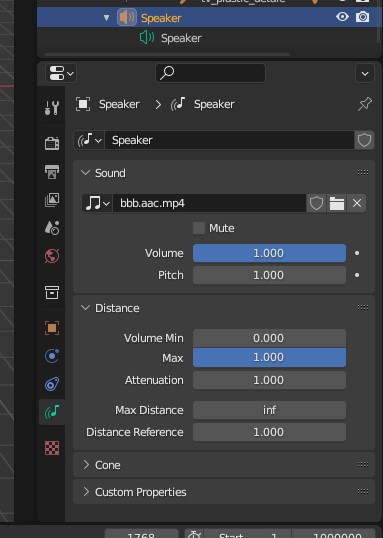This screenshot has width=383, height=538.
Task: Click the open sound file folder button
Action: click(x=337, y=203)
